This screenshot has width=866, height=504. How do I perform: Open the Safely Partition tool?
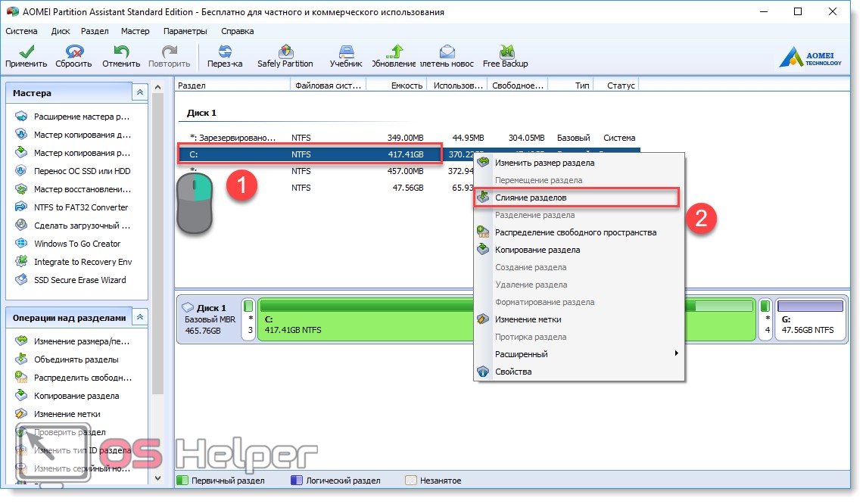tap(285, 52)
